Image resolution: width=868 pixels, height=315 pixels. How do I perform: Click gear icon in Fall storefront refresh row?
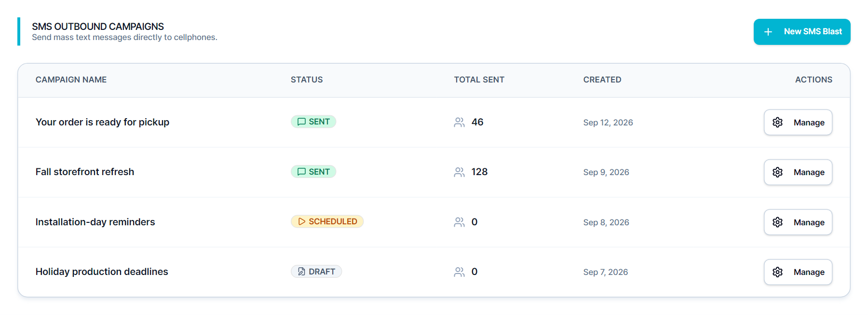(777, 172)
